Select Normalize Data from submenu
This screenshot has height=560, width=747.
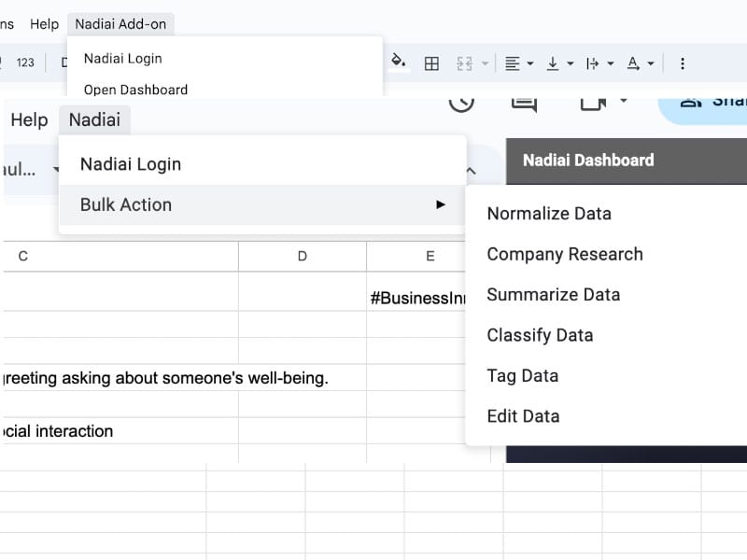[x=549, y=214]
